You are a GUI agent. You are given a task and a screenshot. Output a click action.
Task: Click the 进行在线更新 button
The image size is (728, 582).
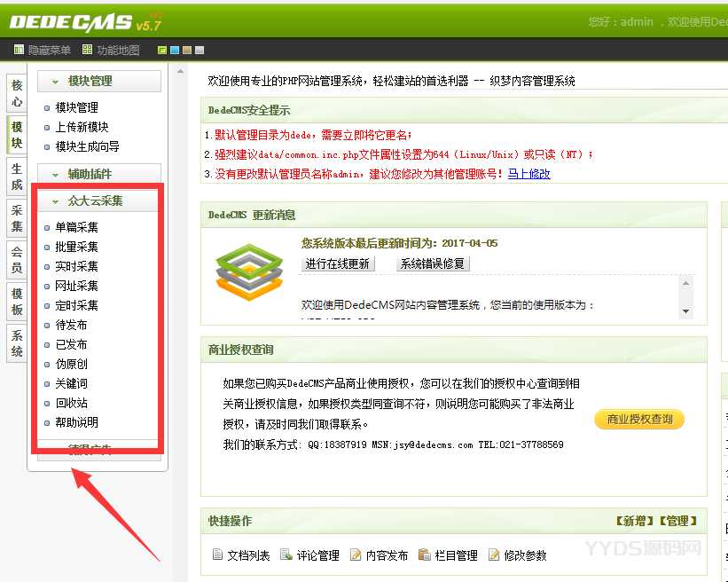coord(338,263)
